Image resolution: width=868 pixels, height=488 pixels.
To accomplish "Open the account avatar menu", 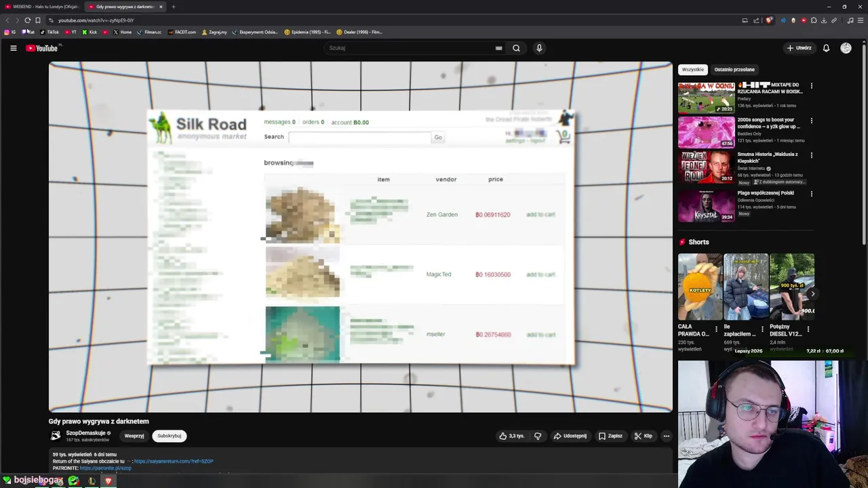I will coord(846,48).
